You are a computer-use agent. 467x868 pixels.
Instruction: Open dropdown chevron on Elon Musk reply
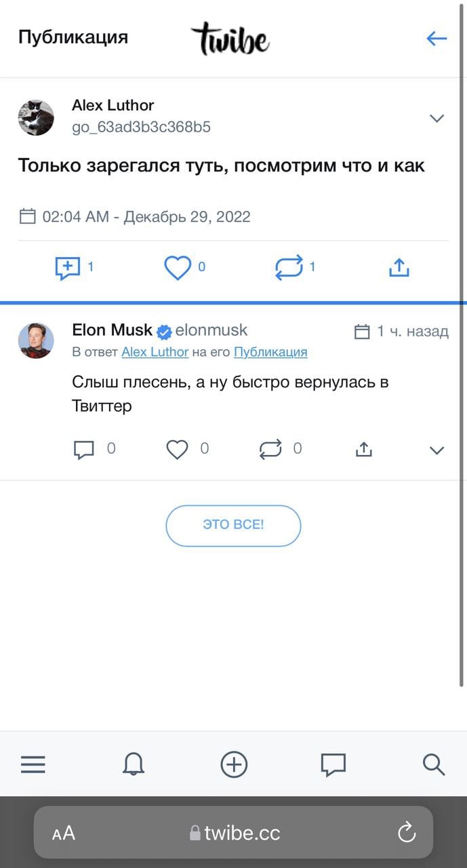(x=437, y=450)
